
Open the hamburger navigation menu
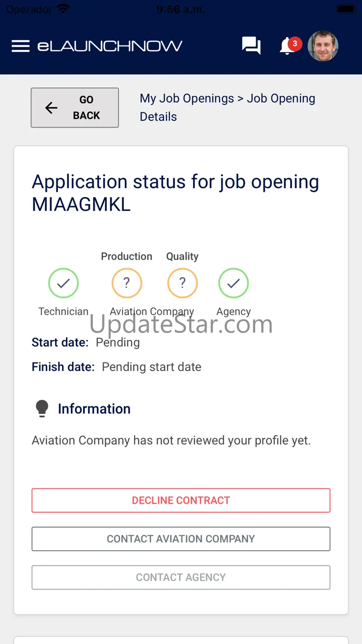tap(20, 46)
